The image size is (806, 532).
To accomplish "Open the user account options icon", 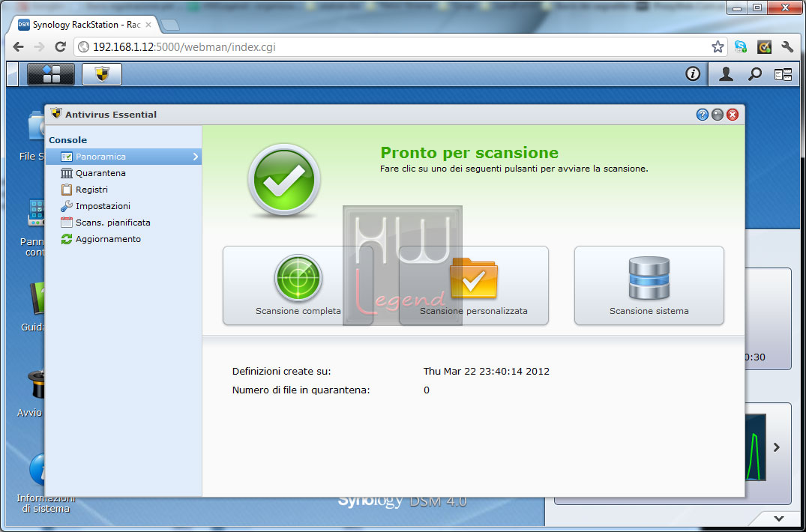I will (725, 74).
